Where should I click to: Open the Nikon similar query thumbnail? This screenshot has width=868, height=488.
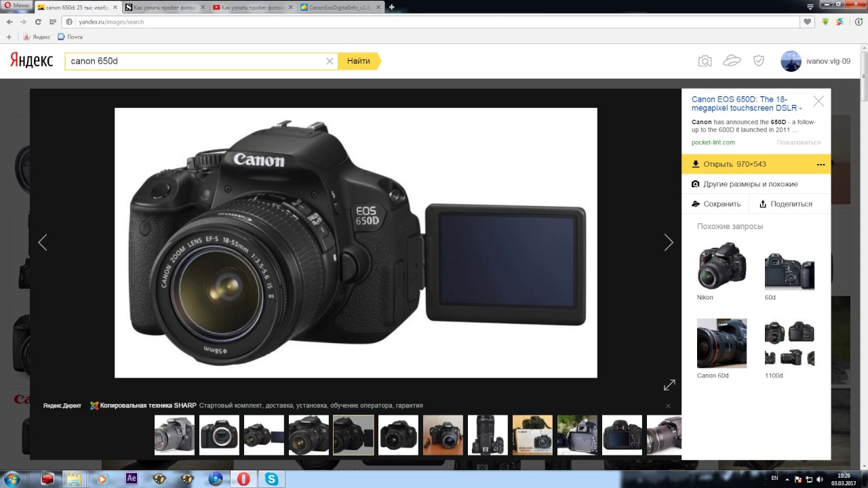[x=722, y=266]
